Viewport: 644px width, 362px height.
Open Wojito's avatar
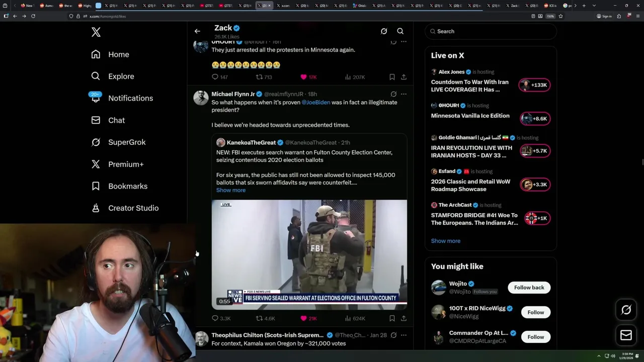tap(439, 288)
